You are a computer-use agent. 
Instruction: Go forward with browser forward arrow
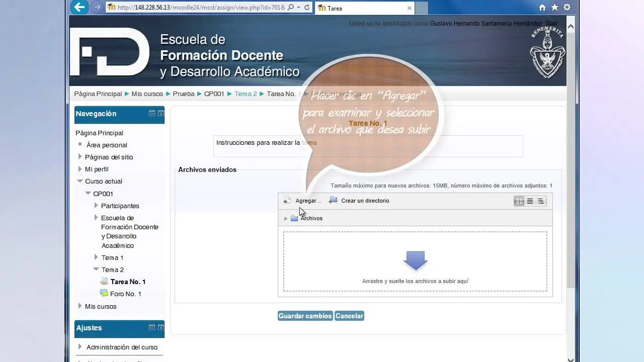97,8
